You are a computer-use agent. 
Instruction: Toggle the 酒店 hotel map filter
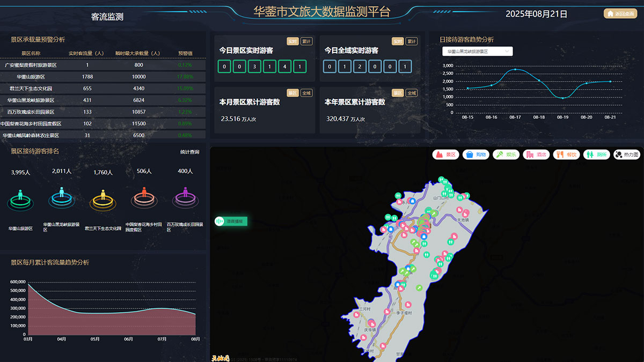(536, 154)
